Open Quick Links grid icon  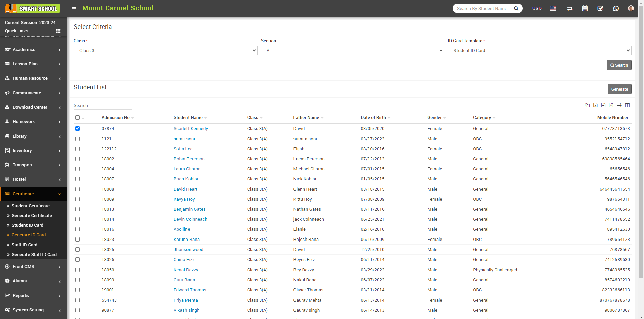58,31
